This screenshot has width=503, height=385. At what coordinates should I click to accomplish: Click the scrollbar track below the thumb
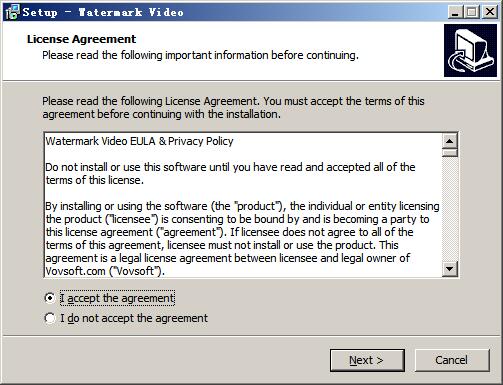449,209
